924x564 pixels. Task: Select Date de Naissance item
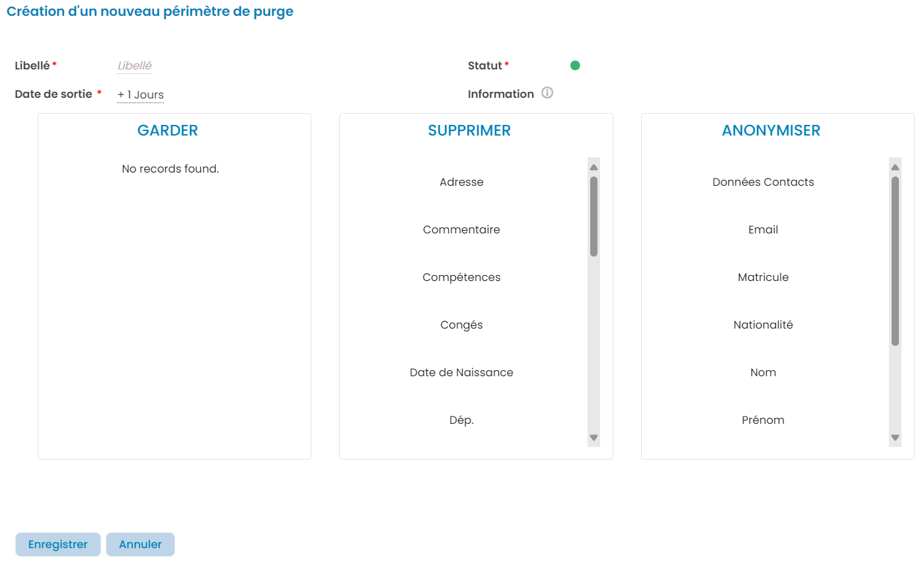[x=461, y=372]
